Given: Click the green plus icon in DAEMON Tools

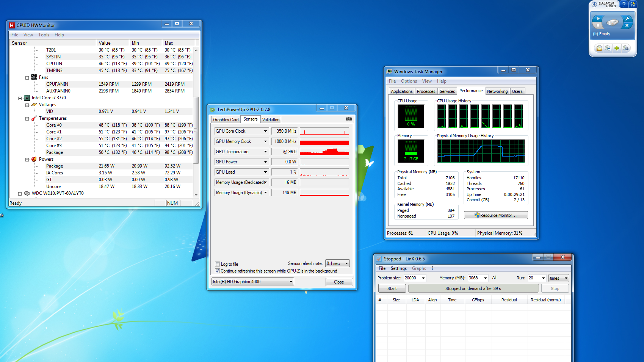Looking at the screenshot, I should [617, 48].
